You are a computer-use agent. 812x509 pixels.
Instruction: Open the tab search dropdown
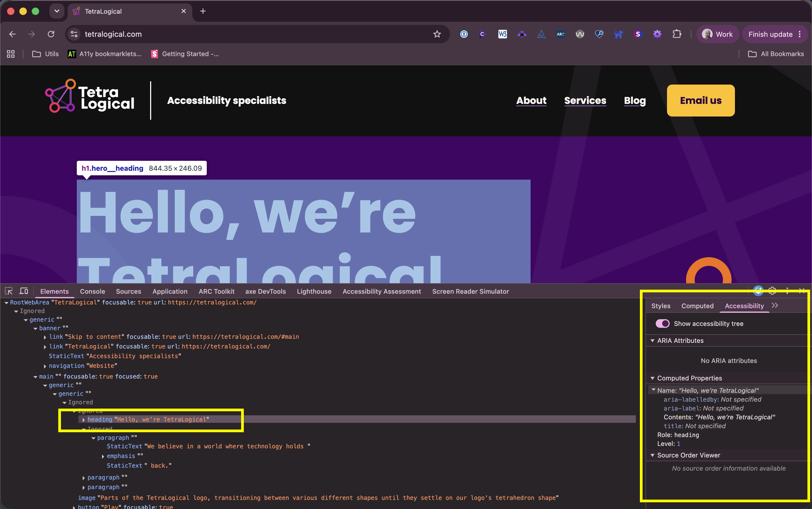(57, 11)
